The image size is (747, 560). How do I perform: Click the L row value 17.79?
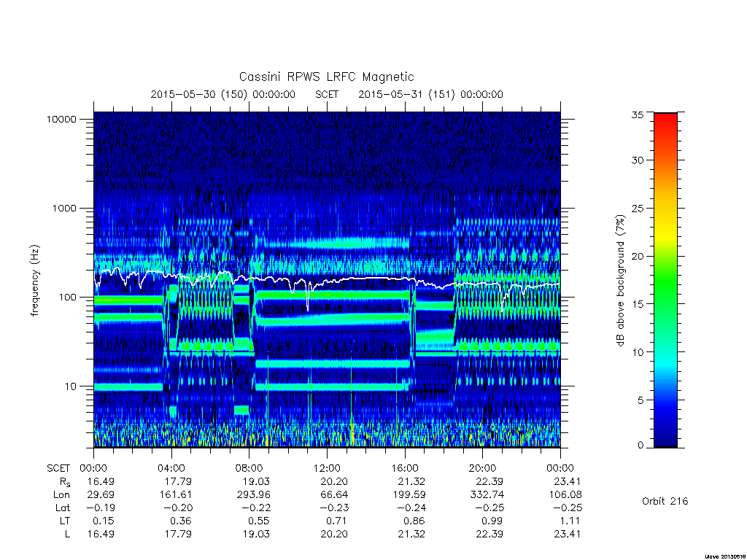click(x=178, y=534)
